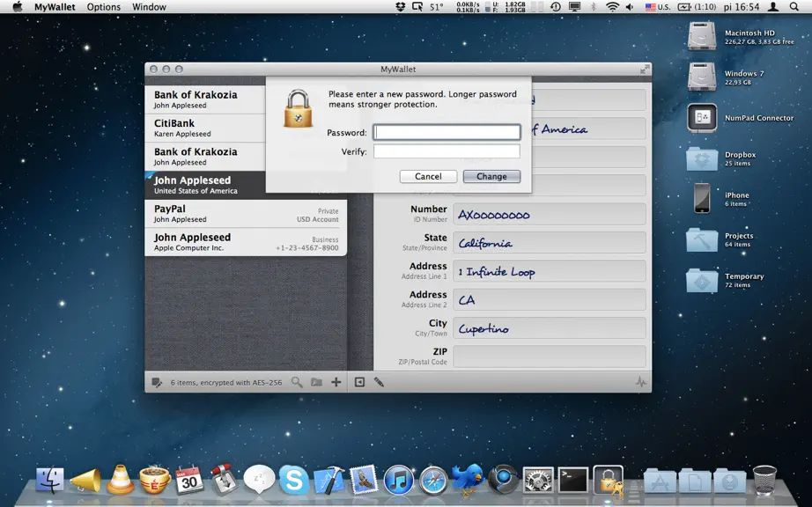
Task: Open the Window menu
Action: click(x=149, y=7)
